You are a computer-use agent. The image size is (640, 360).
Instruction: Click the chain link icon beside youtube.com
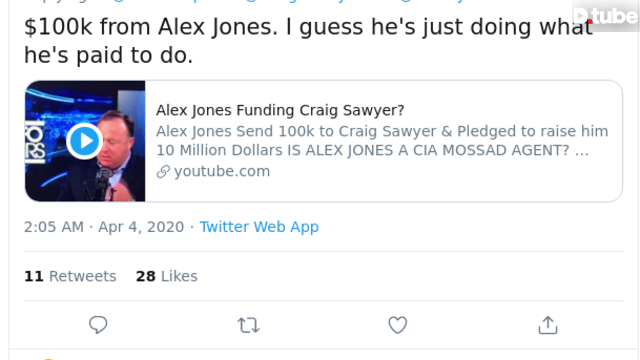pos(163,171)
